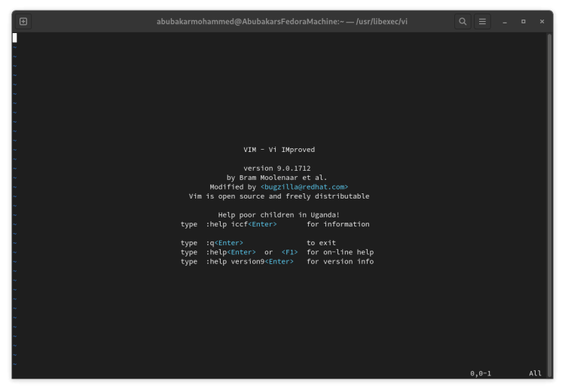Click the "All" scroll position indicator
The width and height of the screenshot is (565, 392).
(x=535, y=373)
